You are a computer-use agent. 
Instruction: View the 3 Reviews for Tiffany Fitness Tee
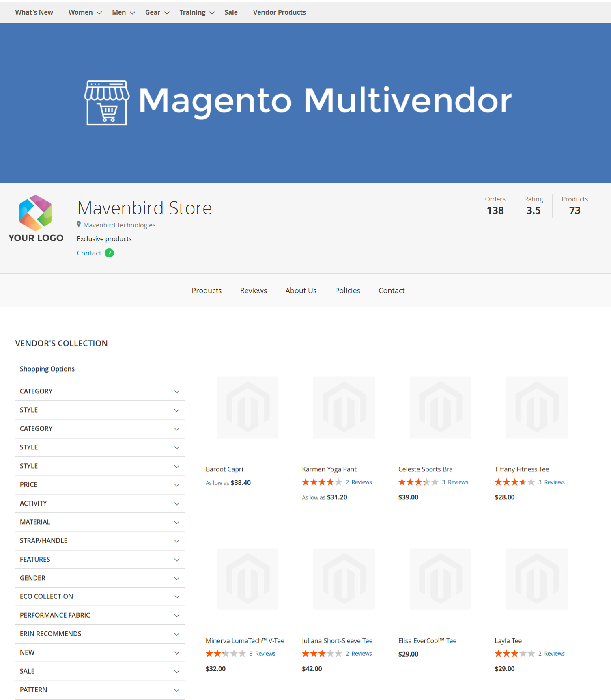coord(551,482)
